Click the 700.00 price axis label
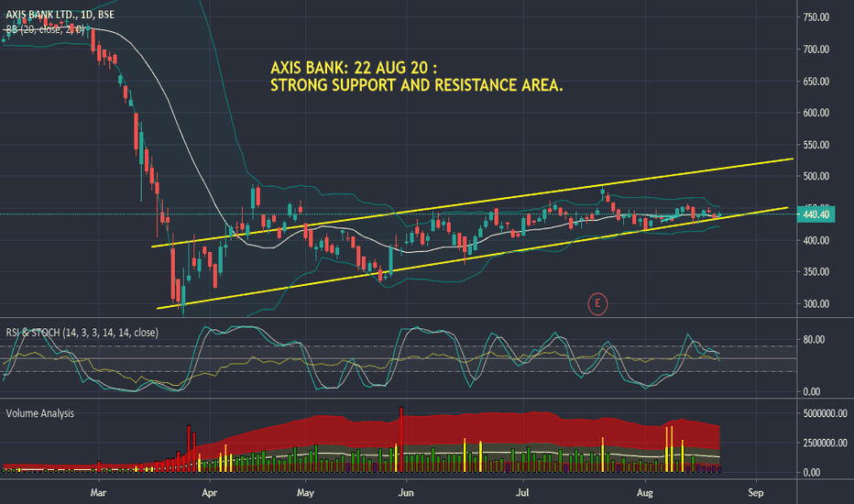The height and width of the screenshot is (504, 854). point(816,49)
